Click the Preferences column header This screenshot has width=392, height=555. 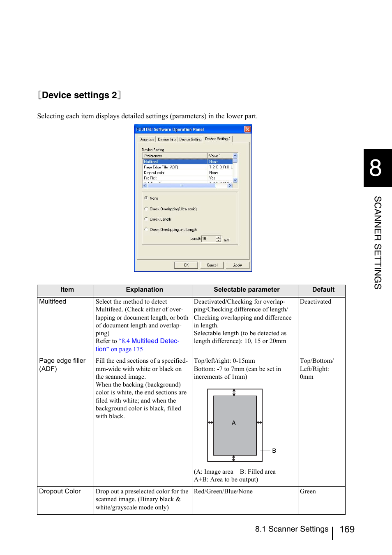[x=175, y=156]
